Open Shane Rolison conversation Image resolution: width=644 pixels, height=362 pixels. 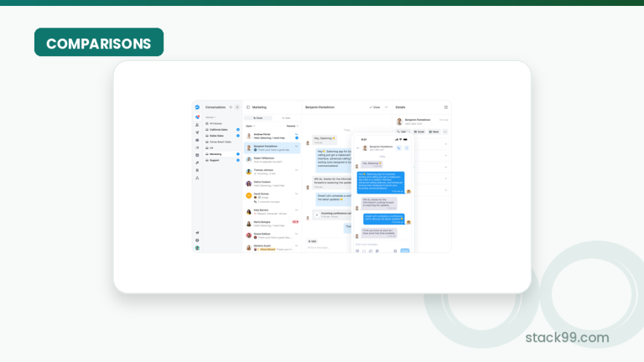[x=272, y=235]
